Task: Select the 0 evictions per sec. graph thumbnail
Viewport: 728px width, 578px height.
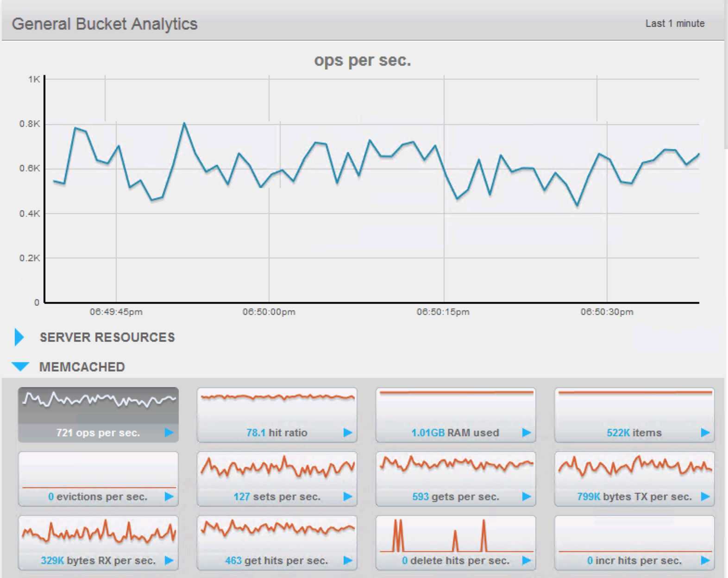Action: 98,478
